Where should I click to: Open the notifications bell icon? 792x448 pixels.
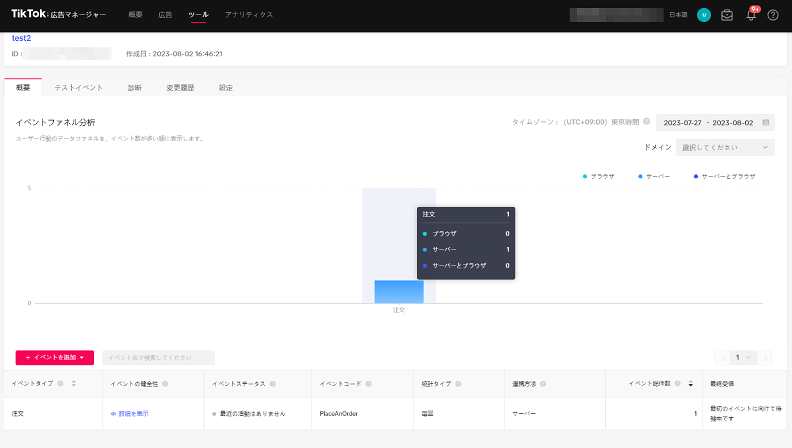coord(750,15)
